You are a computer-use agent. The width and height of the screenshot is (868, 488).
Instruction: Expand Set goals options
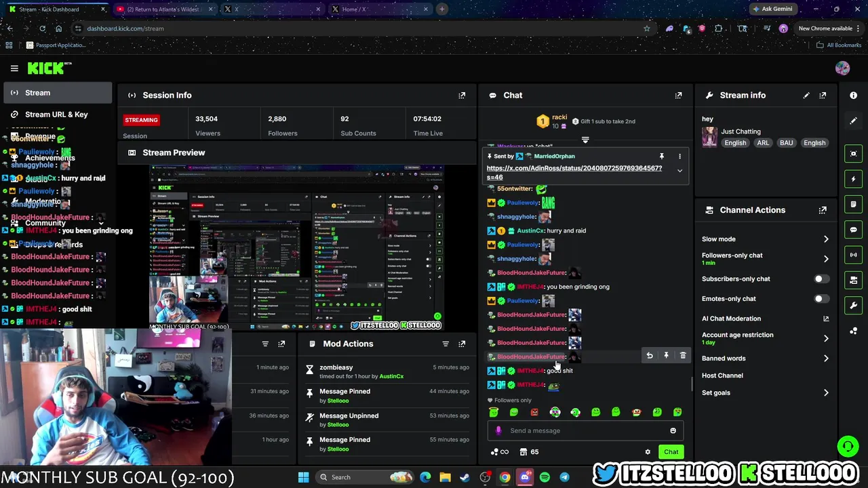826,393
